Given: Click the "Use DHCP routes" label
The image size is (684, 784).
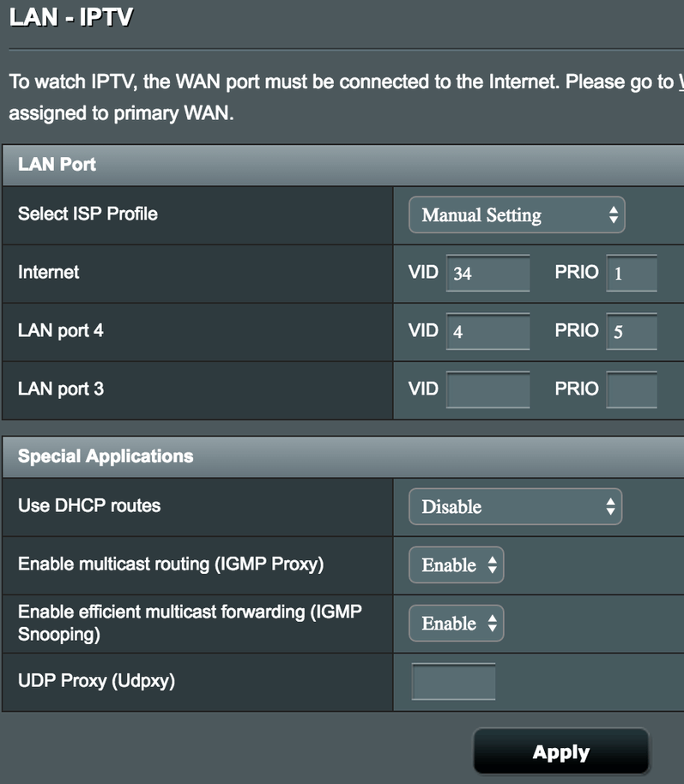Looking at the screenshot, I should coord(89,505).
